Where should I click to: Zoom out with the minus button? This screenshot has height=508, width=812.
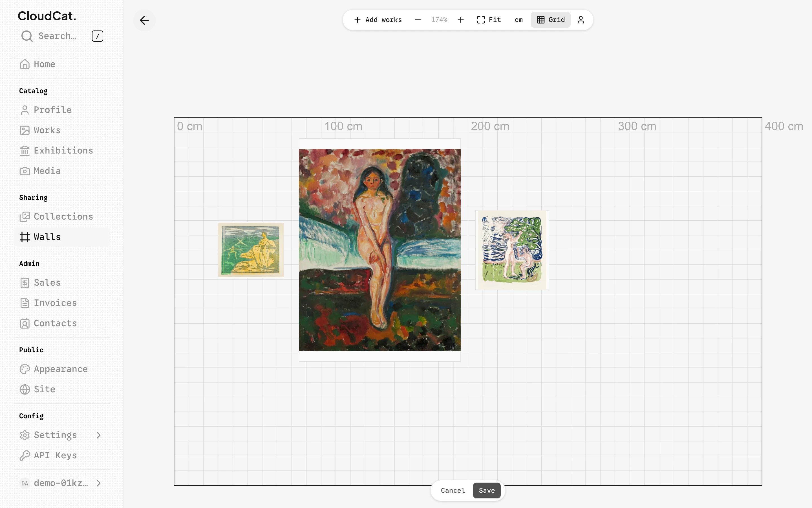pos(417,20)
